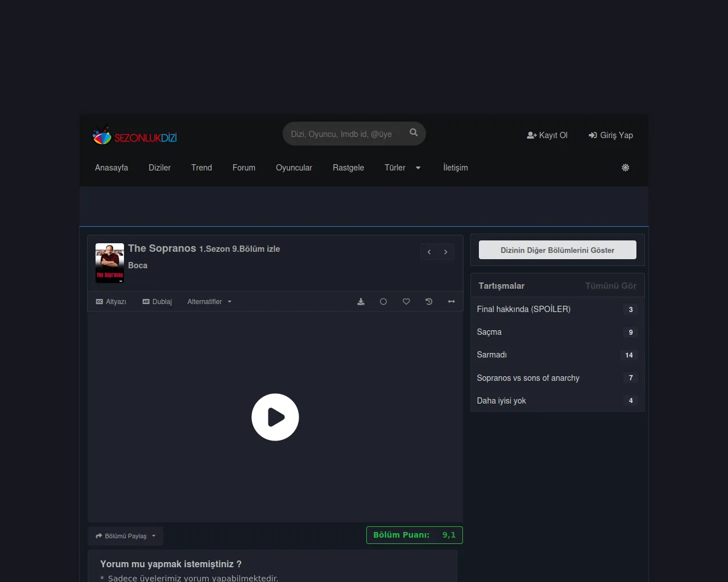Go to next episode arrow
Screen dimensions: 728x582
(445, 252)
